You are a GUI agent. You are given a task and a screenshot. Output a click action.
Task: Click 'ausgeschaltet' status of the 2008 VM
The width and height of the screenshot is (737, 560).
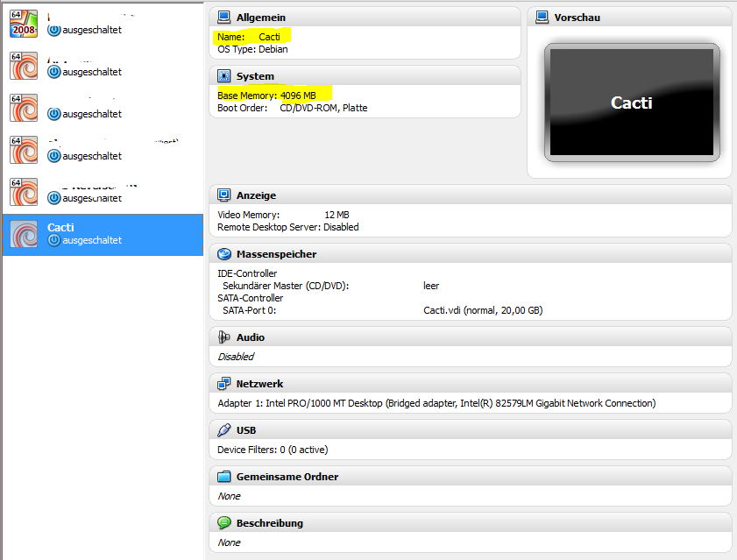(x=92, y=30)
